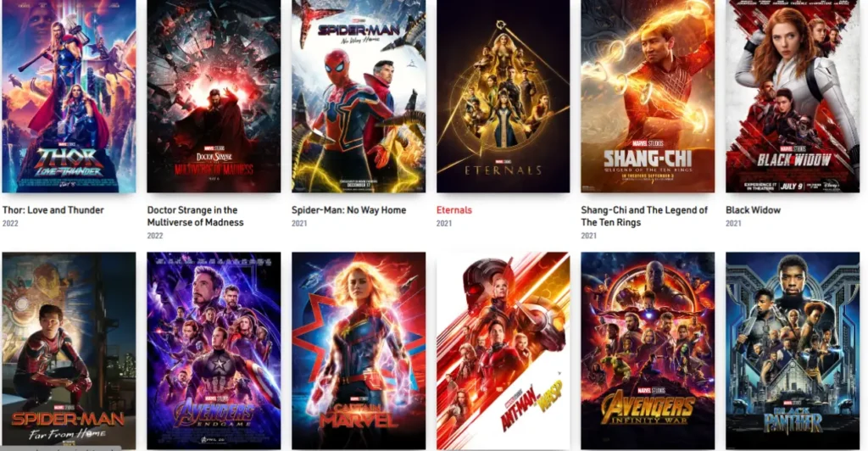Screen dimensions: 868x451
Task: Click the Black Widow title text
Action: pyautogui.click(x=753, y=210)
